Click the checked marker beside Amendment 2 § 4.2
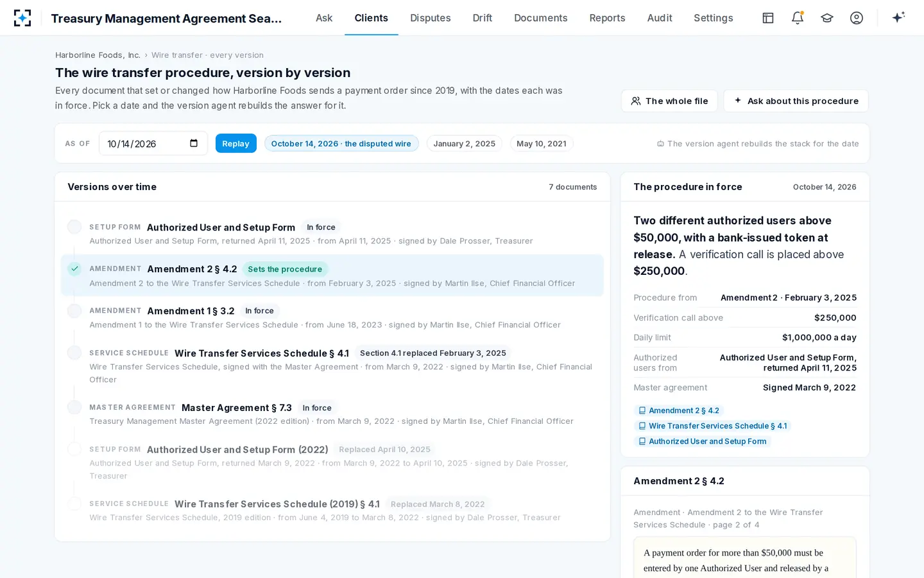The image size is (924, 578). coord(74,268)
